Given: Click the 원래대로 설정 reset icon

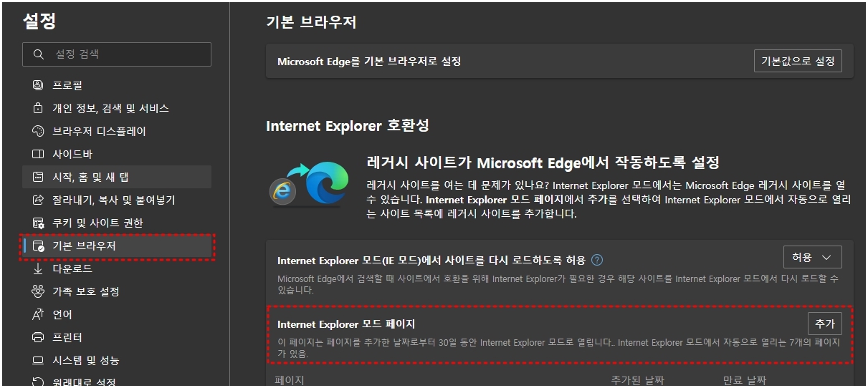Looking at the screenshot, I should pos(38,382).
